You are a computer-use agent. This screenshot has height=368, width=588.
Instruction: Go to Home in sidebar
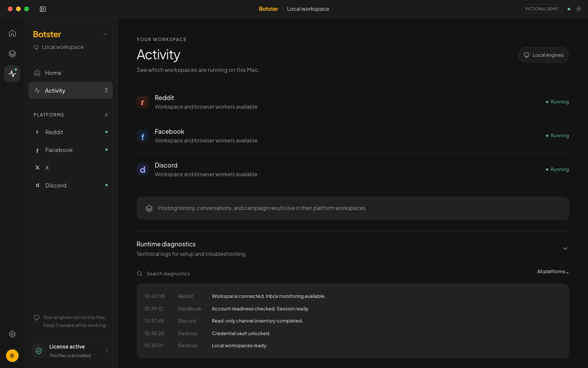(70, 73)
